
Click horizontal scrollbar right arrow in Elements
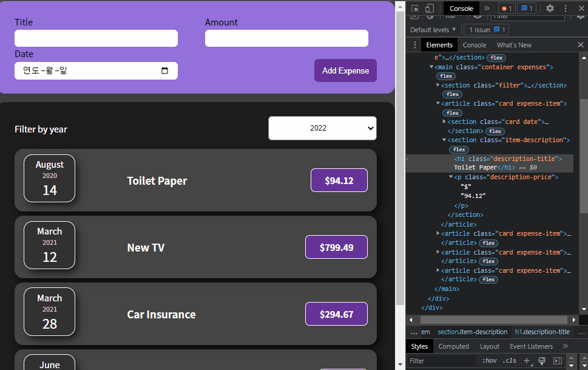[574, 320]
